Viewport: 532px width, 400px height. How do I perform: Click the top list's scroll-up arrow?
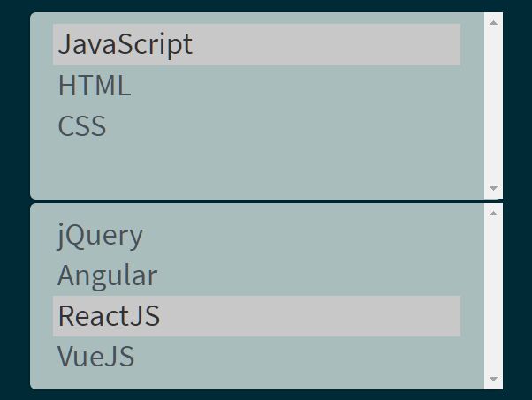[x=493, y=23]
